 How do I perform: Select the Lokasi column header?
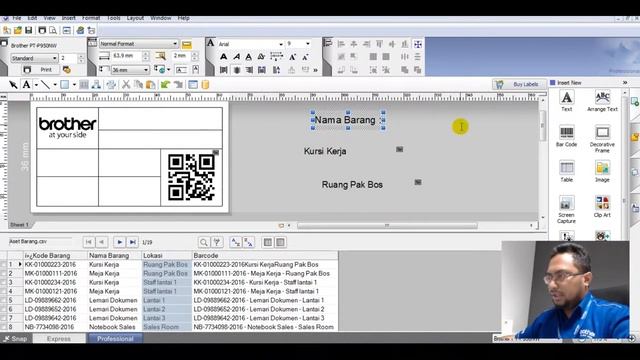[167, 256]
